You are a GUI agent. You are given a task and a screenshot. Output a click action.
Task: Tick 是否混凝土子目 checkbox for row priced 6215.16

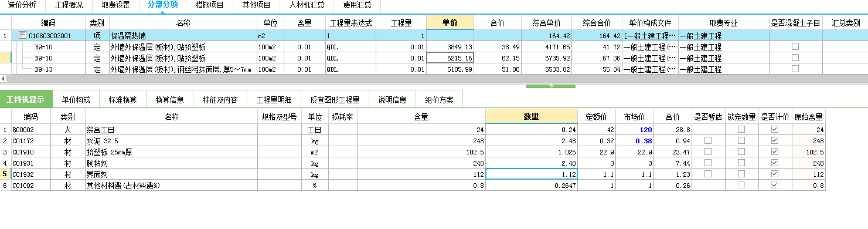[x=795, y=58]
